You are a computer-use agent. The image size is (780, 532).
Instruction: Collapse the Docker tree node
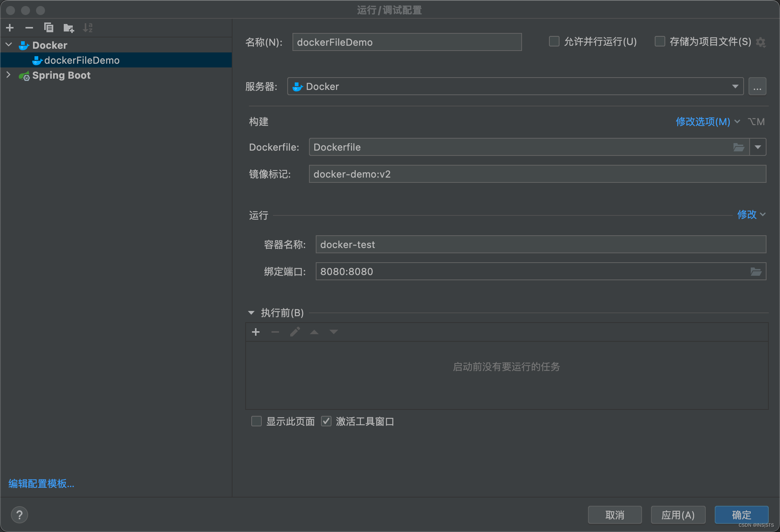[x=9, y=45]
